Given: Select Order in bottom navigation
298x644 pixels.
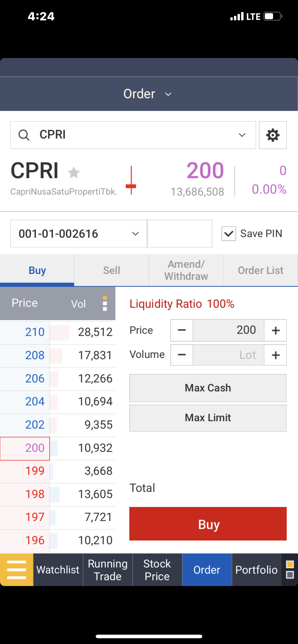Looking at the screenshot, I should click(x=207, y=569).
